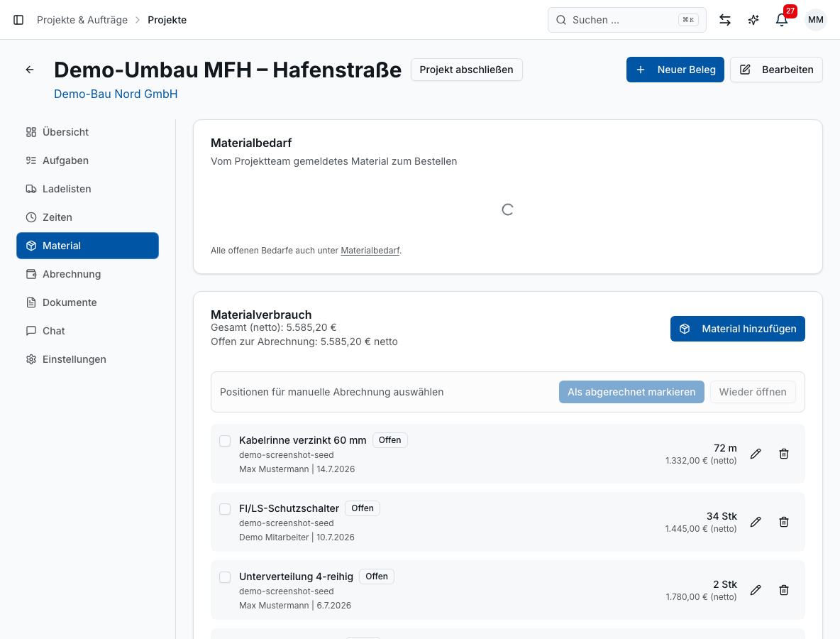Select checkbox for Kabelrinne verzinkt 60 mm
The height and width of the screenshot is (639, 840).
click(225, 441)
